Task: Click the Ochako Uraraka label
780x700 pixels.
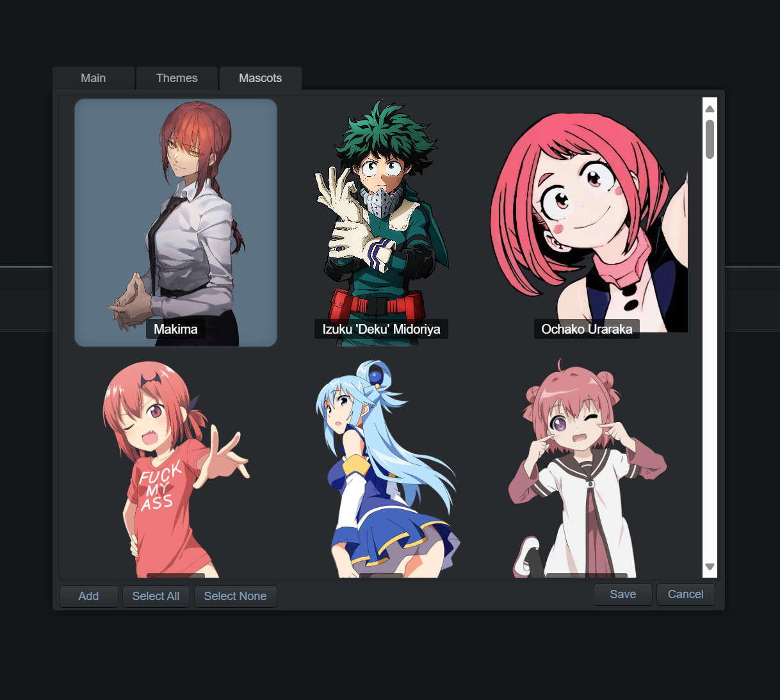Action: 587,329
